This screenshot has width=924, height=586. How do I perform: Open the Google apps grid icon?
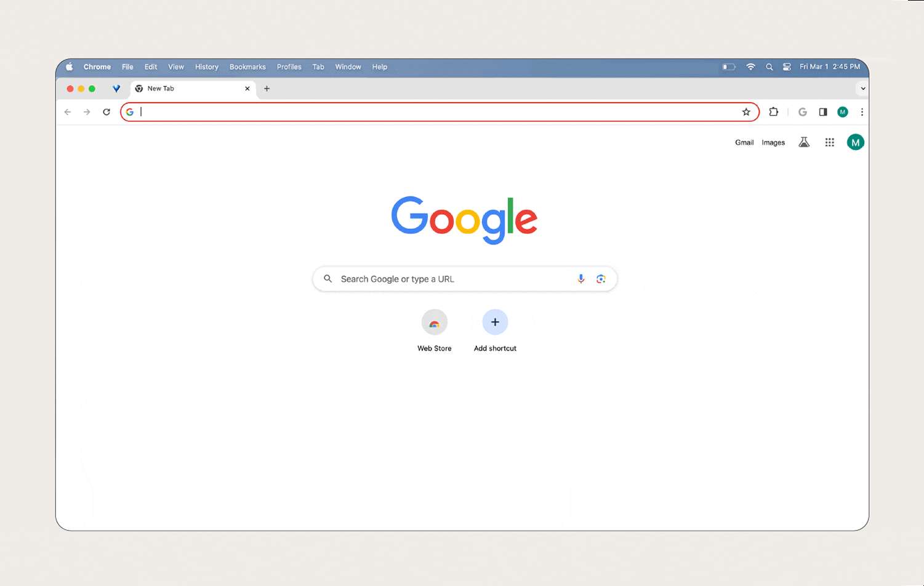pos(830,143)
